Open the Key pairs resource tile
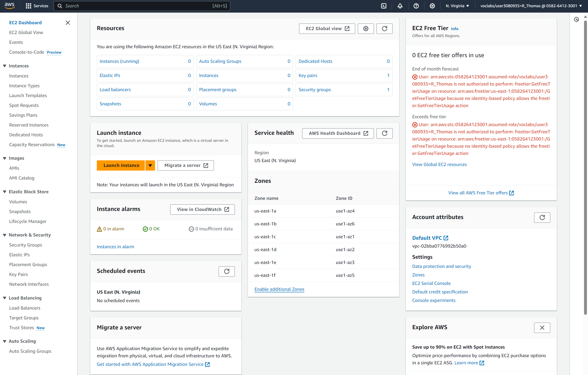This screenshot has width=588, height=375. point(344,75)
